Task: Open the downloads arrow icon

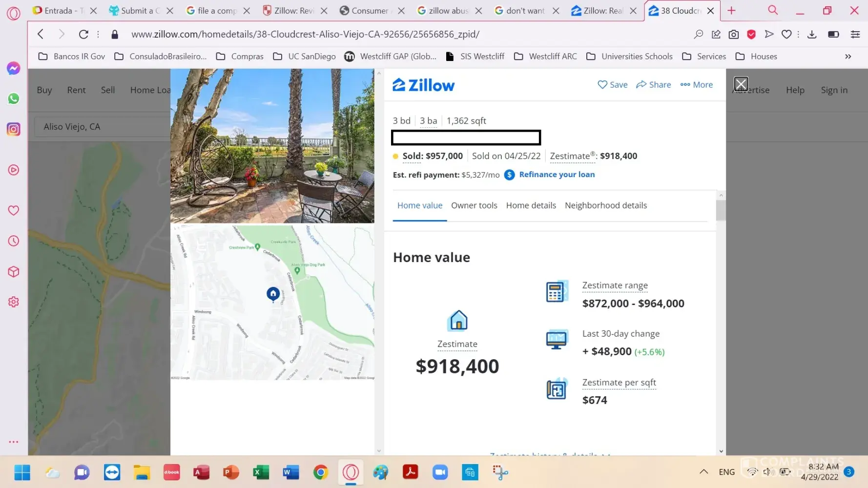Action: (812, 34)
